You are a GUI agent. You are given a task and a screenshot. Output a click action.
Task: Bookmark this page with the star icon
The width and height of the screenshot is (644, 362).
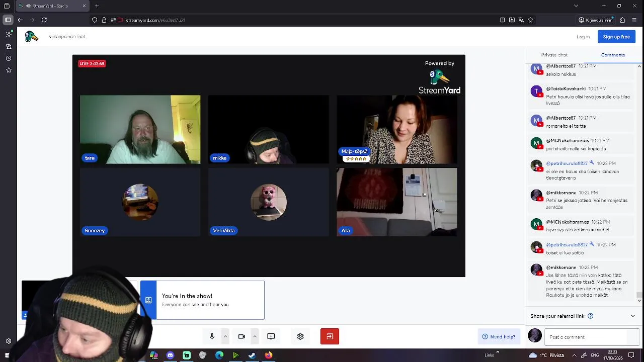pos(530,20)
